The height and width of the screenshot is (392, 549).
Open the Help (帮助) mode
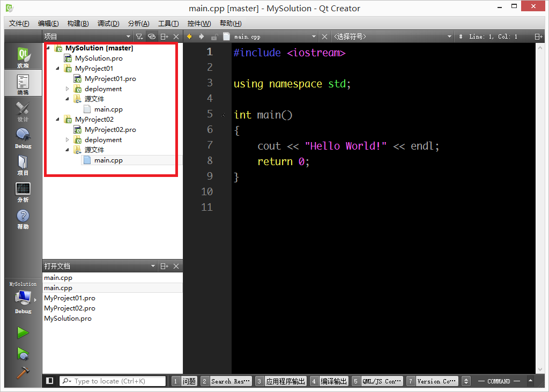coord(23,219)
